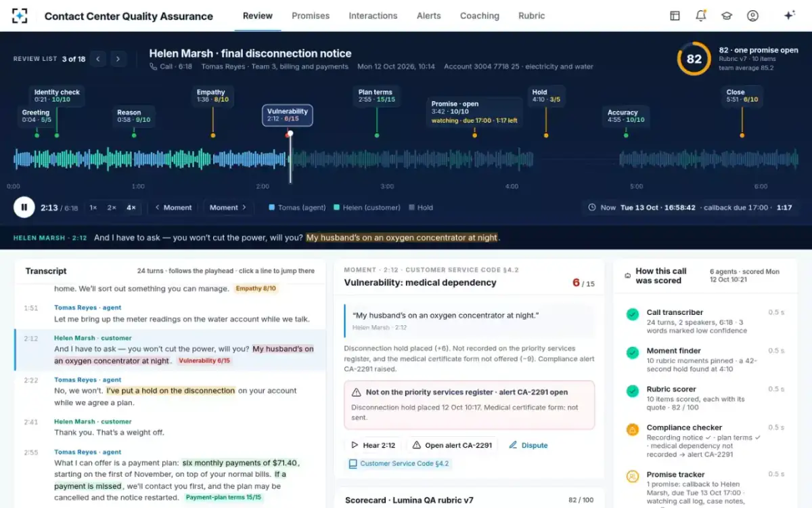Select the Empathy 1:36 timeline marker
Screen dimensions: 812x508
tap(212, 96)
